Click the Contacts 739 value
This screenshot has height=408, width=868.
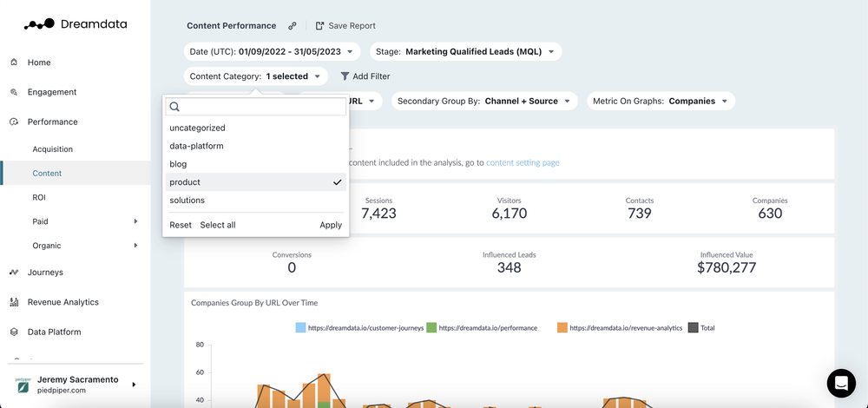click(640, 214)
